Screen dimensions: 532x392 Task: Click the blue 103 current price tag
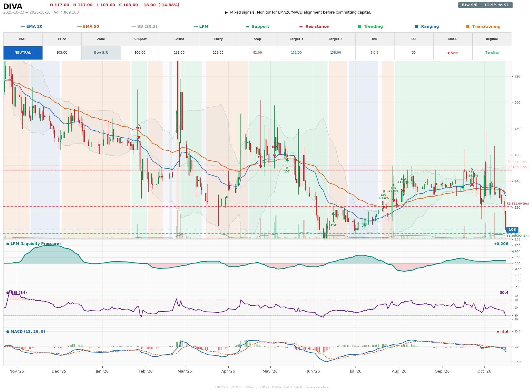512,230
